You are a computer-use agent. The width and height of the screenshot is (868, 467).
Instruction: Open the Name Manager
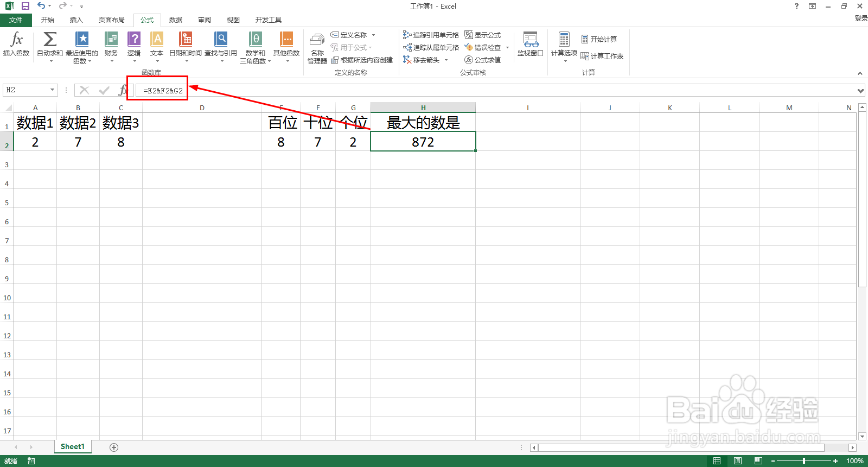pos(317,48)
